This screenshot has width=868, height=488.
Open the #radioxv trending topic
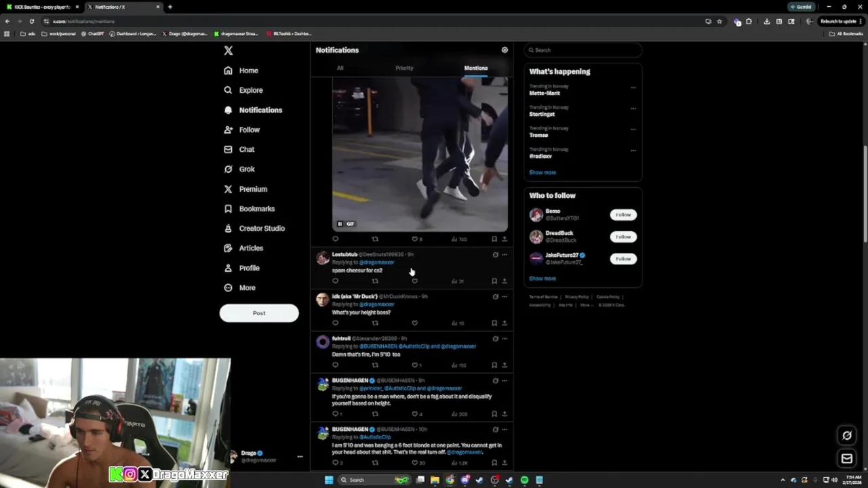pyautogui.click(x=540, y=156)
